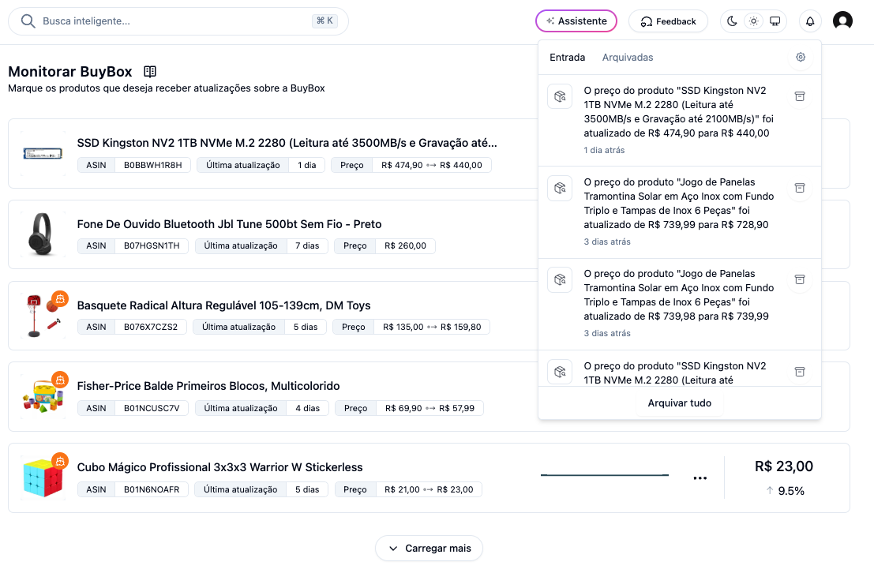Select system theme monitor icon
The image size is (874, 588).
click(x=775, y=21)
